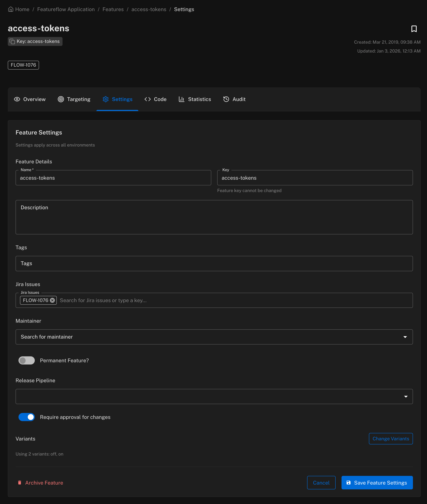Image resolution: width=427 pixels, height=504 pixels.
Task: Switch to the Targeting tab
Action: tap(74, 99)
